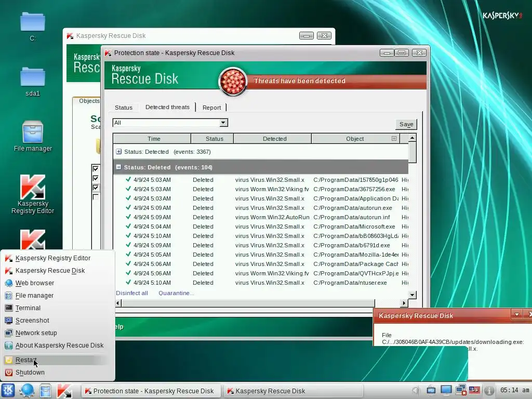The width and height of the screenshot is (532, 399).
Task: Sort by the Status column header
Action: click(212, 139)
